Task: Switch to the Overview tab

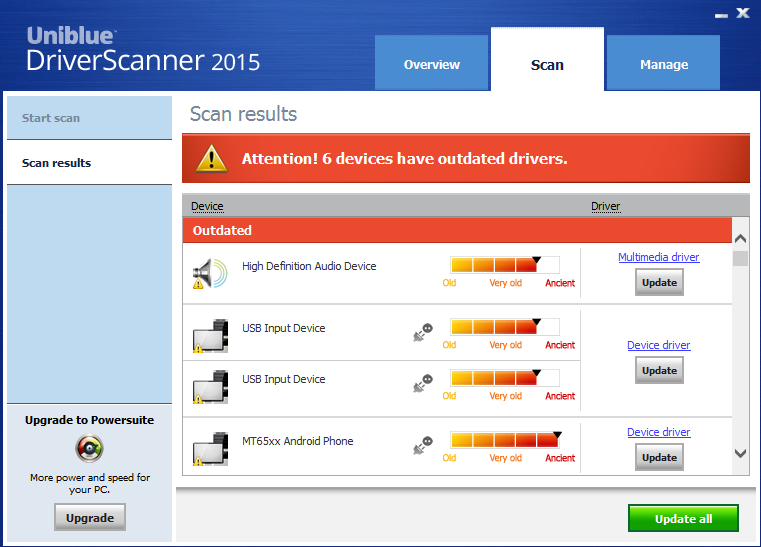Action: pyautogui.click(x=431, y=63)
